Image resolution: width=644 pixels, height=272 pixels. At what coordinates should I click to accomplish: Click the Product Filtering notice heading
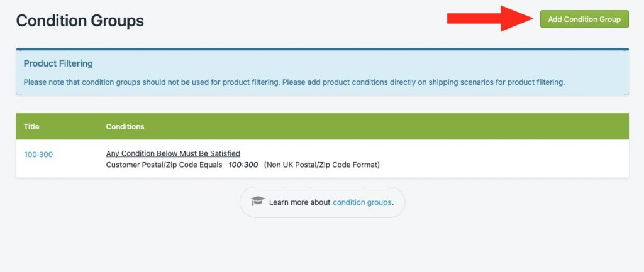pos(58,63)
